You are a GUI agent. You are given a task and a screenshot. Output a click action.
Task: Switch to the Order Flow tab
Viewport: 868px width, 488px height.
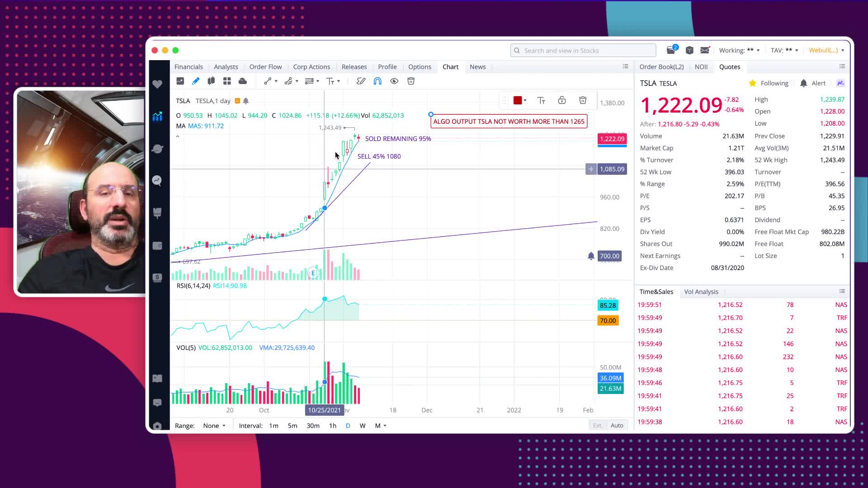(x=265, y=67)
